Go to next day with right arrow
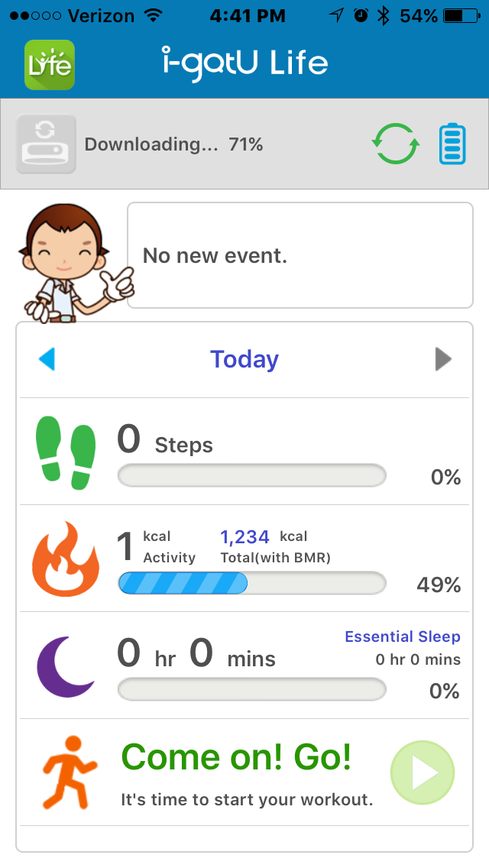This screenshot has width=489, height=868. pyautogui.click(x=443, y=359)
